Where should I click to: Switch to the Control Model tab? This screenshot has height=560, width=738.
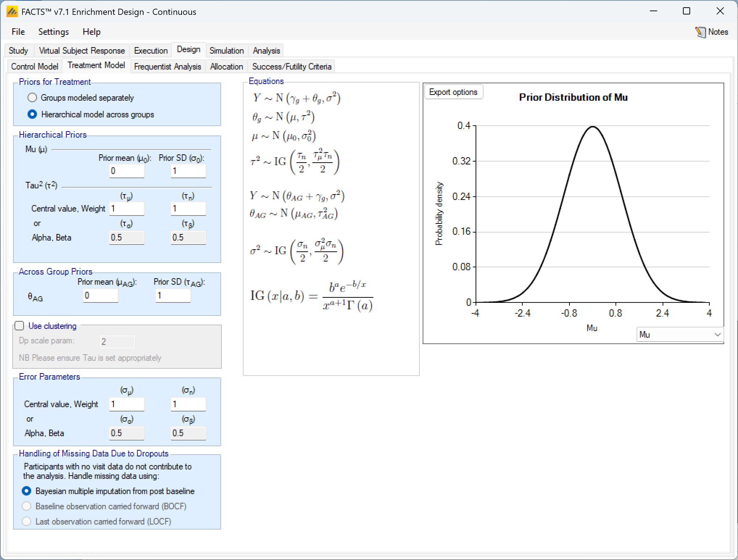pos(34,66)
